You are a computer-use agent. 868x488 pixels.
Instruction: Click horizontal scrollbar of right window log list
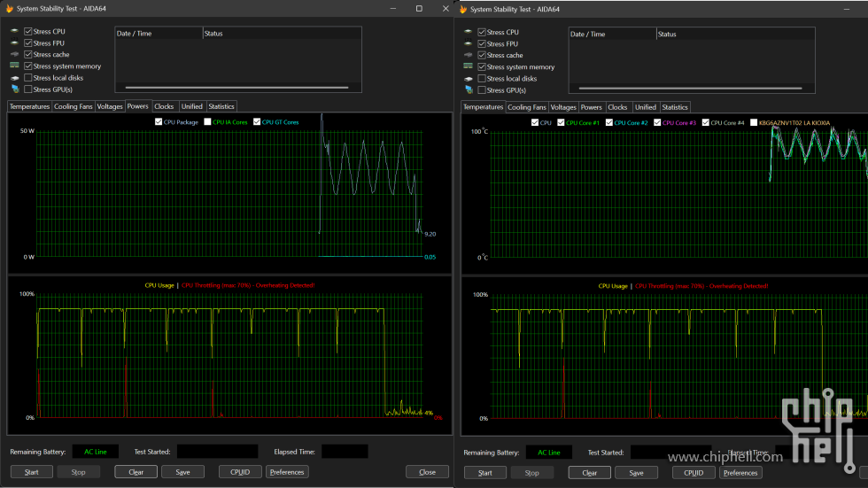pos(690,88)
